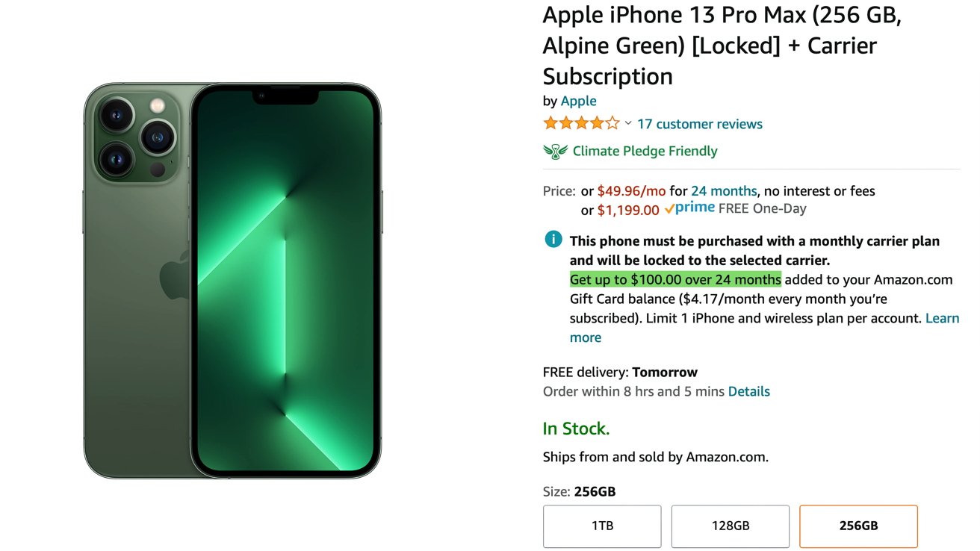This screenshot has width=980, height=551.
Task: Click the 24 months financing link
Action: [x=723, y=191]
